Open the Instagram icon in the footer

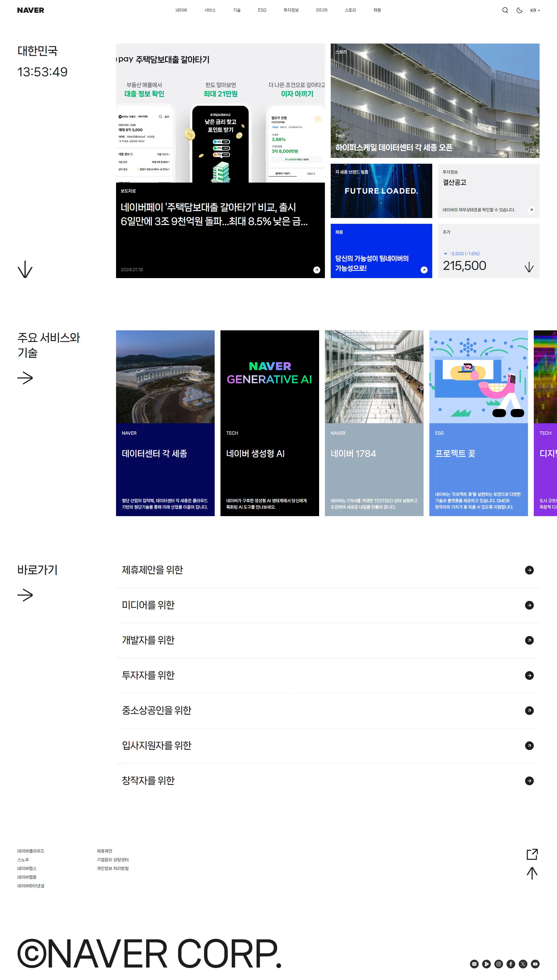(x=499, y=964)
